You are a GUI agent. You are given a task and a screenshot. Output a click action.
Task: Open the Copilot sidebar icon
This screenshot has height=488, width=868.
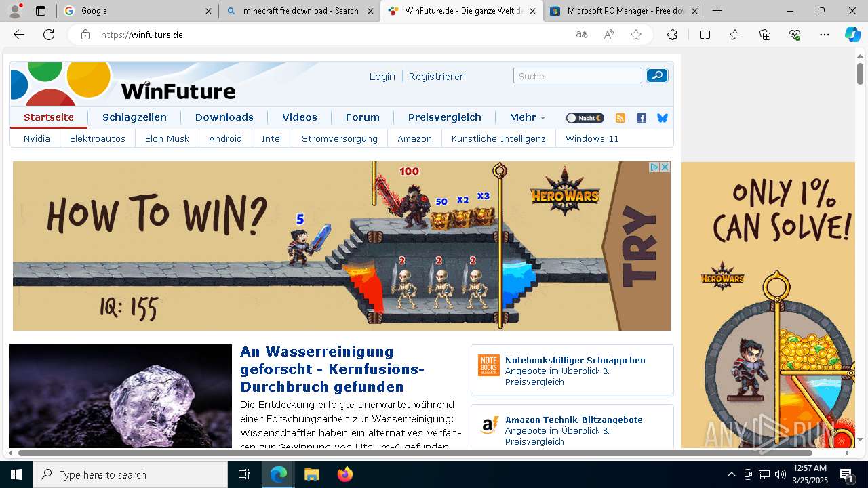click(852, 35)
